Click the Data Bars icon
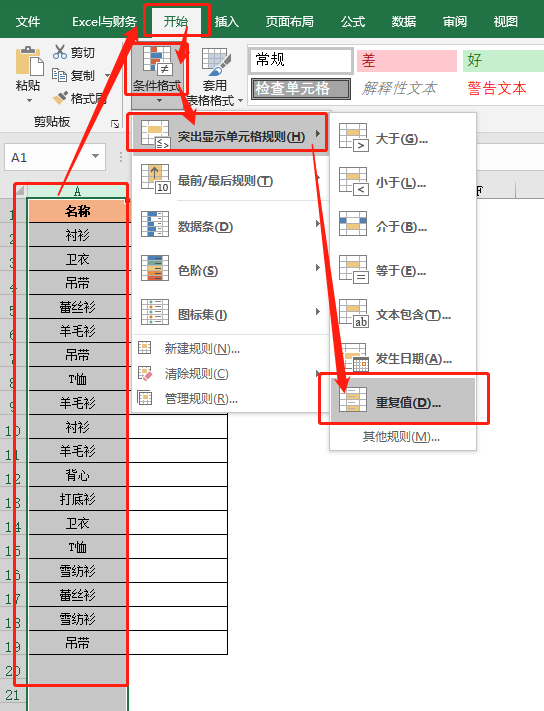544x711 pixels. coord(155,224)
